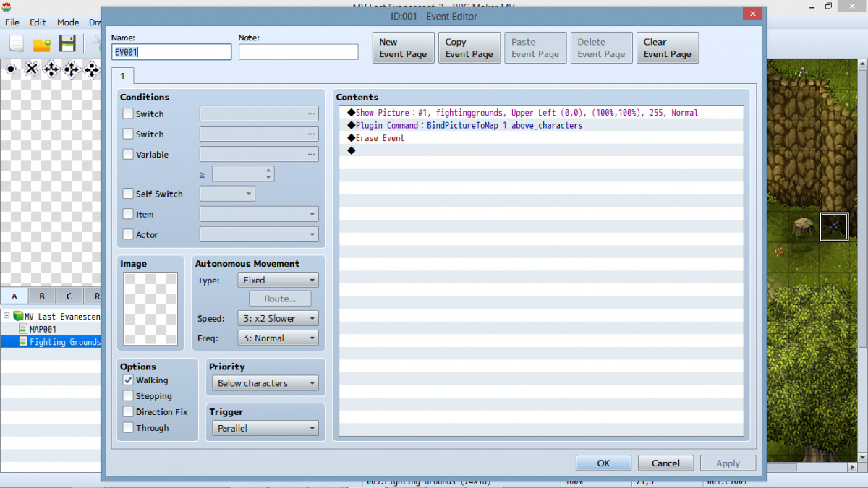Click the Copy Event Page button

(469, 48)
